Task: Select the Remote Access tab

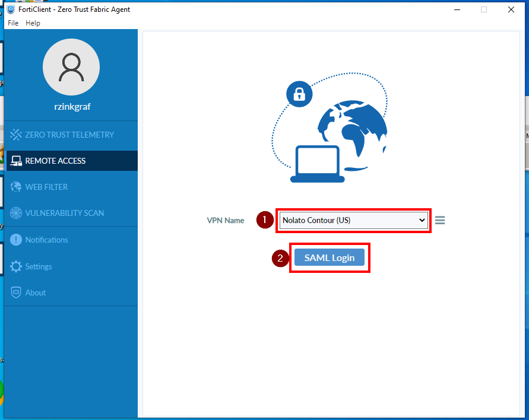Action: tap(71, 160)
